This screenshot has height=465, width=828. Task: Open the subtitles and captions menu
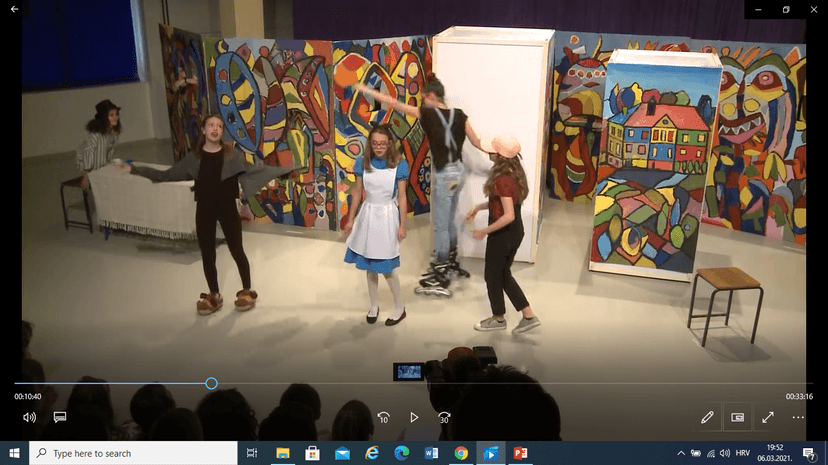pos(60,417)
